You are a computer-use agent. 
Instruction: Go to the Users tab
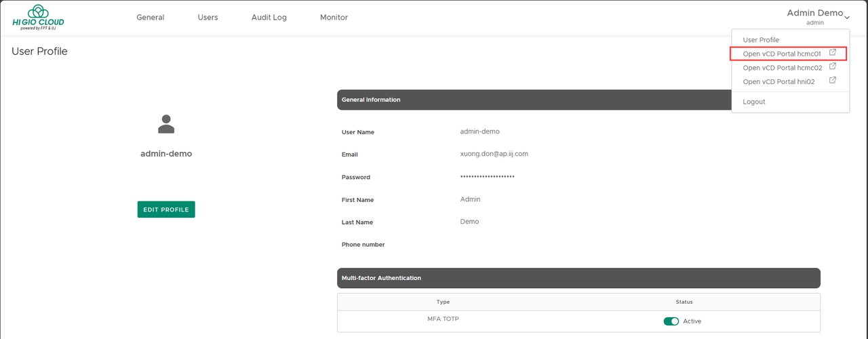pos(208,18)
